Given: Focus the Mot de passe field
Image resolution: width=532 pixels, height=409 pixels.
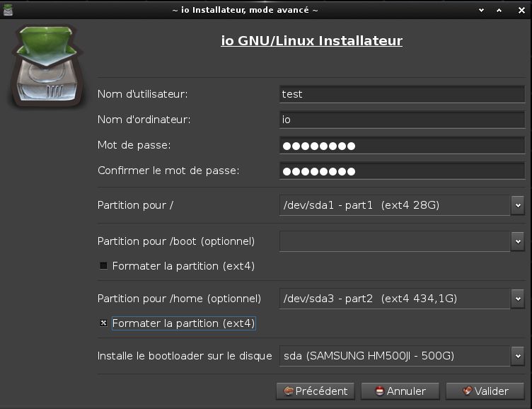Looking at the screenshot, I should pos(403,145).
